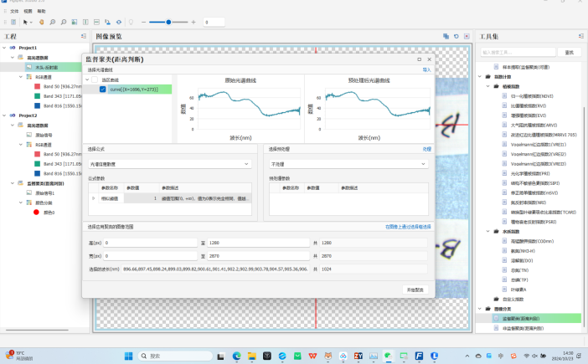Viewport: 588px width, 364px height.
Task: Click the plus icon beside the zoom slider
Action: click(x=195, y=22)
